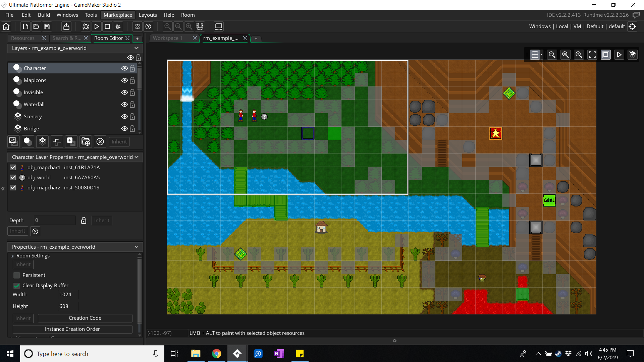Click the Instance Creation Order button
The image size is (644, 362).
(72, 329)
